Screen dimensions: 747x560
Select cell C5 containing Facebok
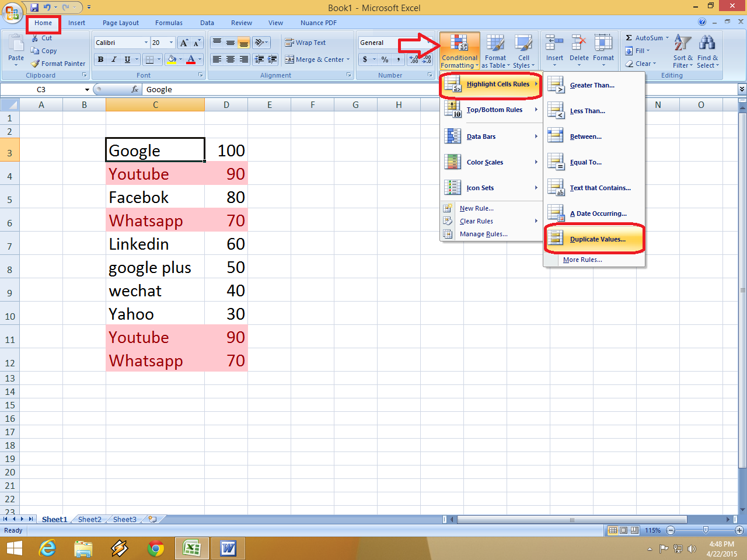point(155,197)
